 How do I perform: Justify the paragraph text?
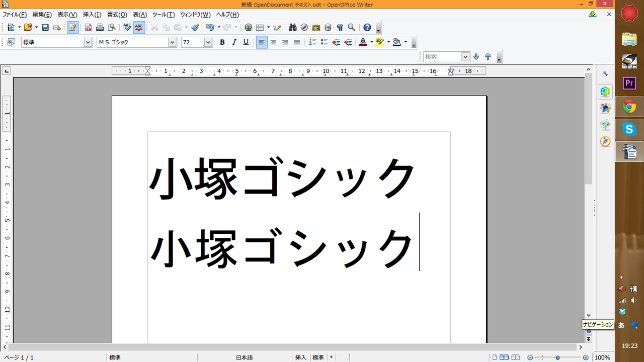297,42
